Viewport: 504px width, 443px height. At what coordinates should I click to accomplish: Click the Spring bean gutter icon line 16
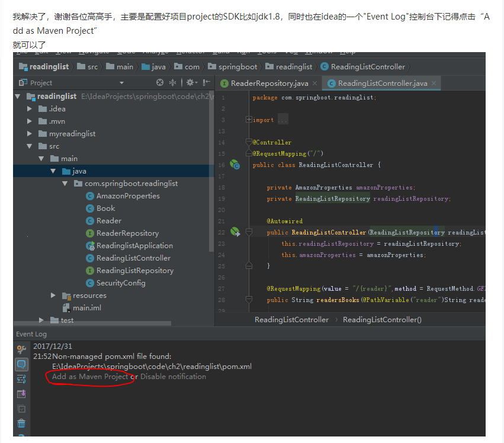235,165
